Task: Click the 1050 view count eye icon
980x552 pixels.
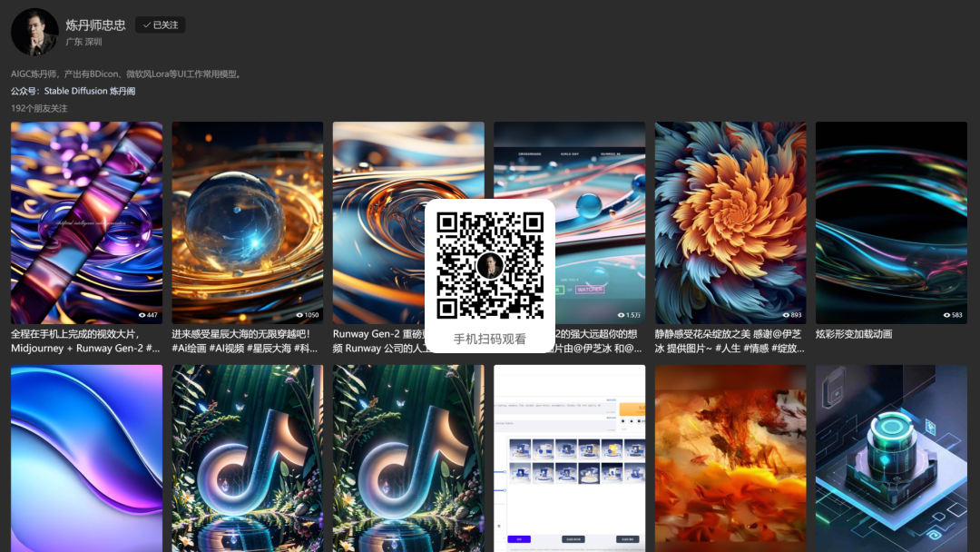Action: click(299, 315)
